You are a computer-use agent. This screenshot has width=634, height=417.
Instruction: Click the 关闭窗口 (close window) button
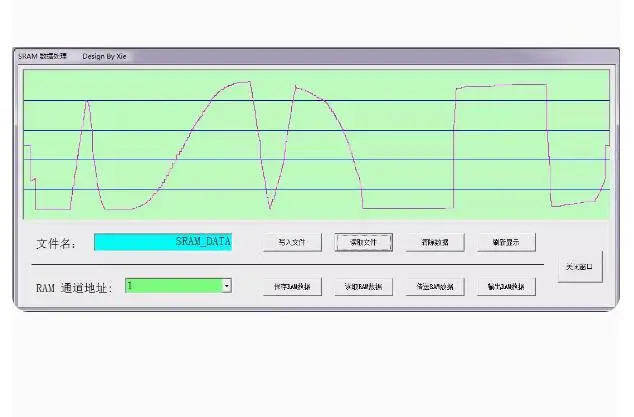[580, 267]
